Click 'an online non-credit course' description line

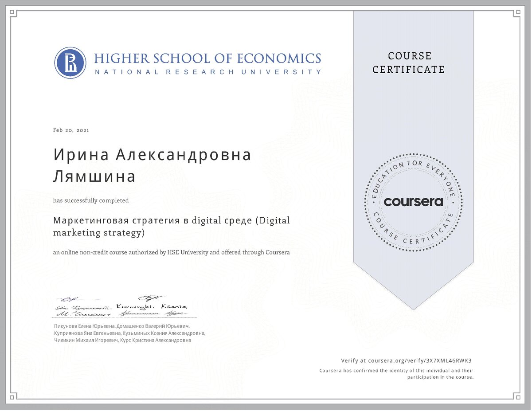tap(171, 253)
